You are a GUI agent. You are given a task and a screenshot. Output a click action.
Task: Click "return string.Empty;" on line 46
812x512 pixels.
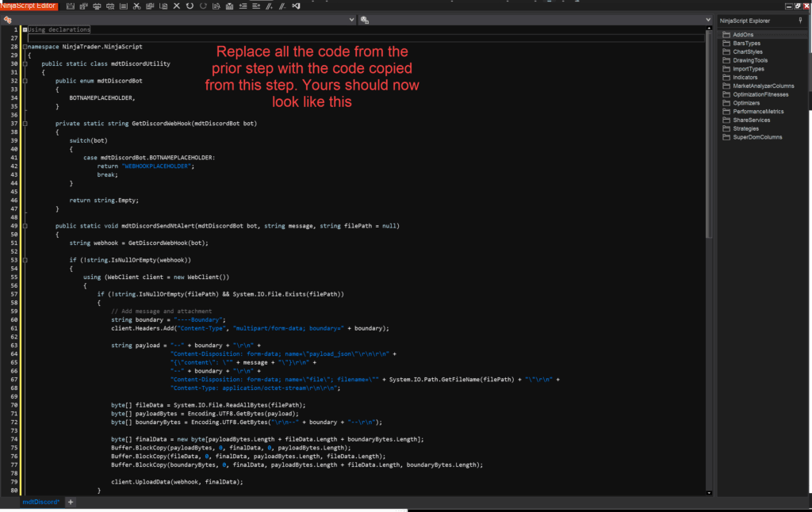point(104,201)
